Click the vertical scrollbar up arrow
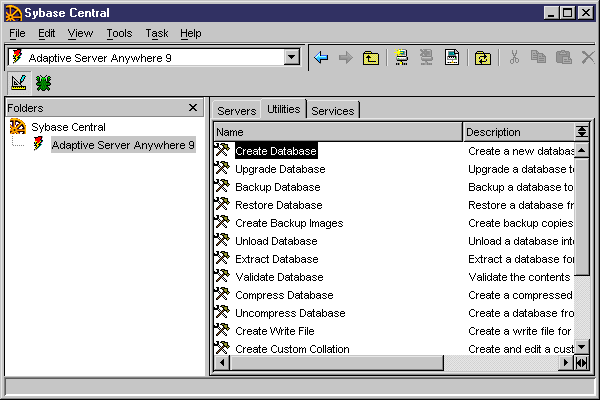This screenshot has height=400, width=600. [582, 150]
